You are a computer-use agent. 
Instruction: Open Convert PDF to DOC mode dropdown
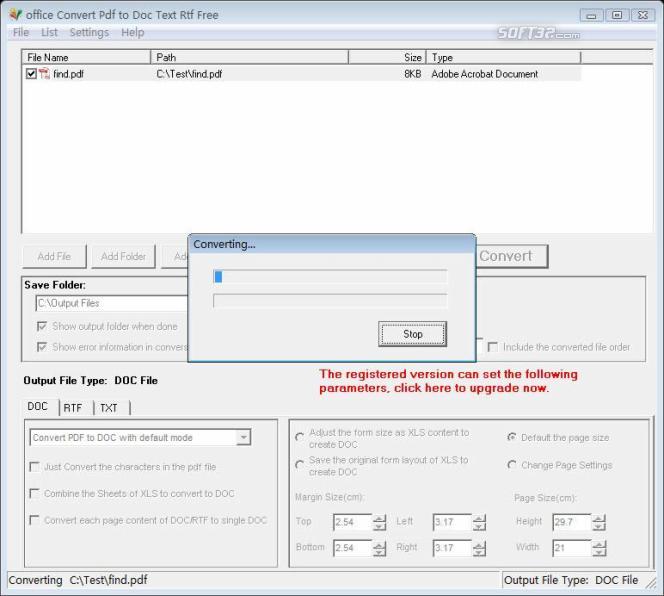pyautogui.click(x=243, y=437)
